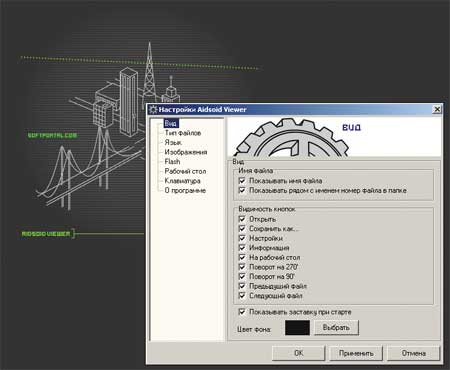450x370 pixels.
Task: Toggle the Поворот на 90° checkbox
Action: 242,276
